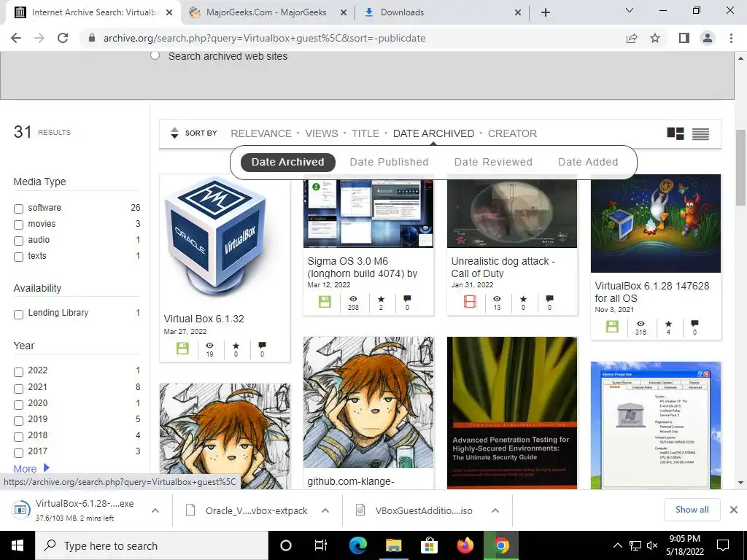Click Windows taskbar search box
The image size is (747, 560).
point(152,545)
